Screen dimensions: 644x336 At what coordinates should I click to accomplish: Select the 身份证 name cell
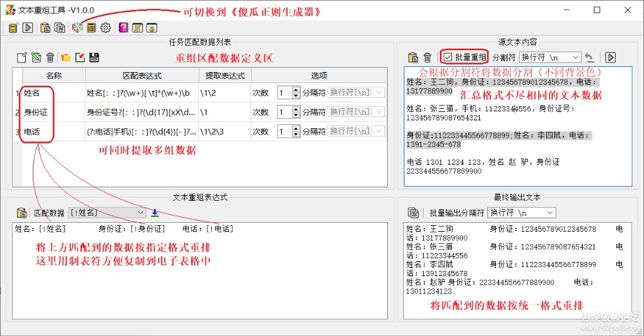(x=54, y=112)
